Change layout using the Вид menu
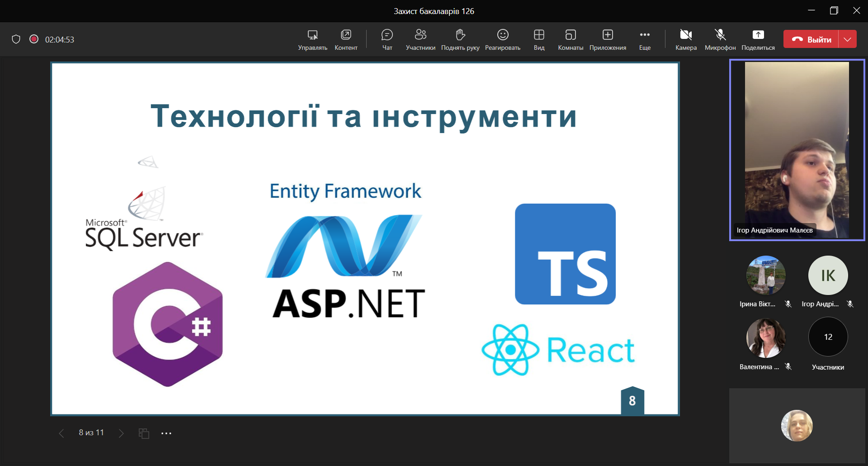 pos(539,39)
